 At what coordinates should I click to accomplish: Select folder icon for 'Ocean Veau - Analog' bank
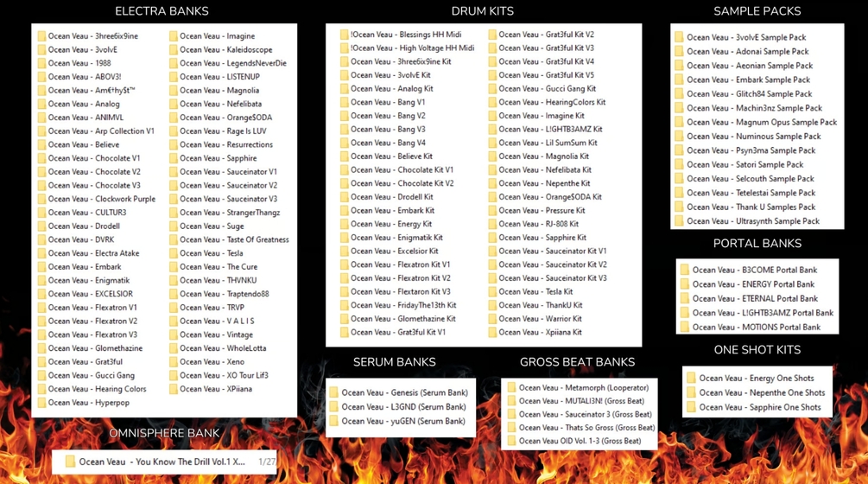tap(41, 104)
